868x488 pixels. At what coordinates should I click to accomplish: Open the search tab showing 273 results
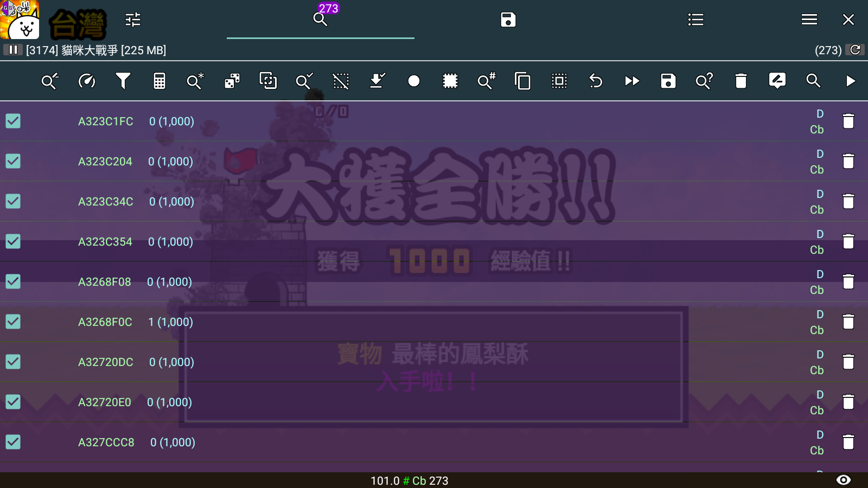click(321, 20)
